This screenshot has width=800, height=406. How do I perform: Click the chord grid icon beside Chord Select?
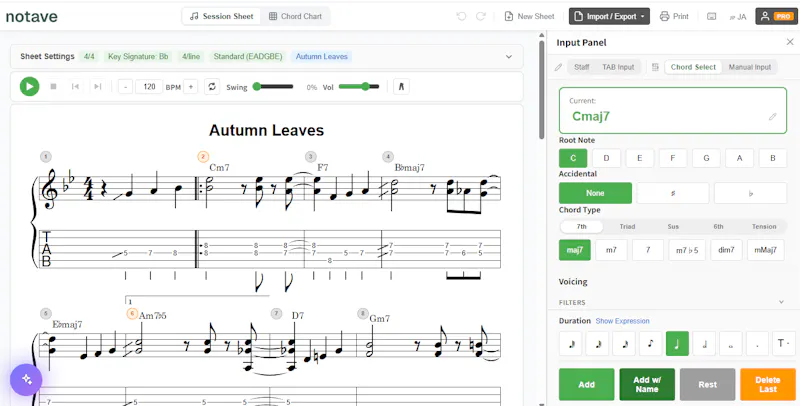(655, 67)
